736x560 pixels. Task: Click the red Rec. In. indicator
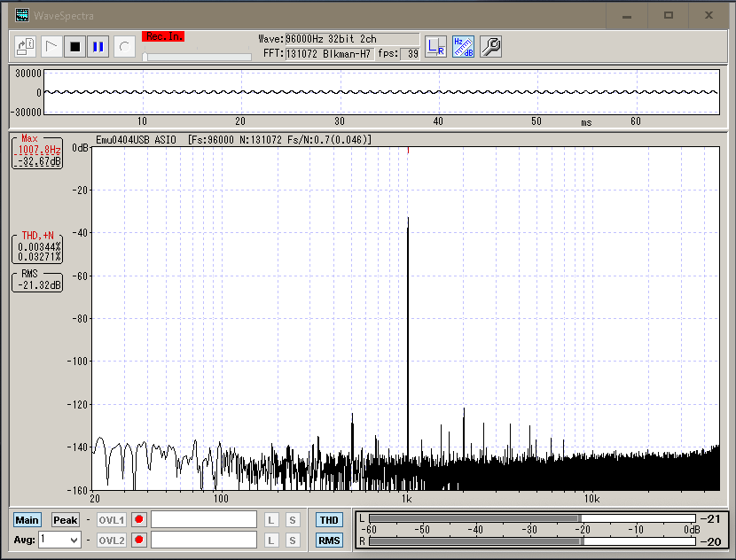pos(163,36)
